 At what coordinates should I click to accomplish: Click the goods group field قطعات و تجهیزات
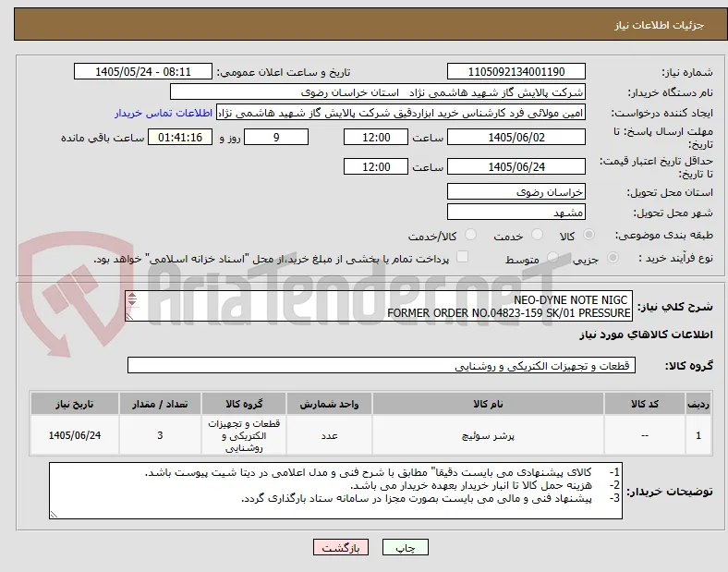coord(382,365)
